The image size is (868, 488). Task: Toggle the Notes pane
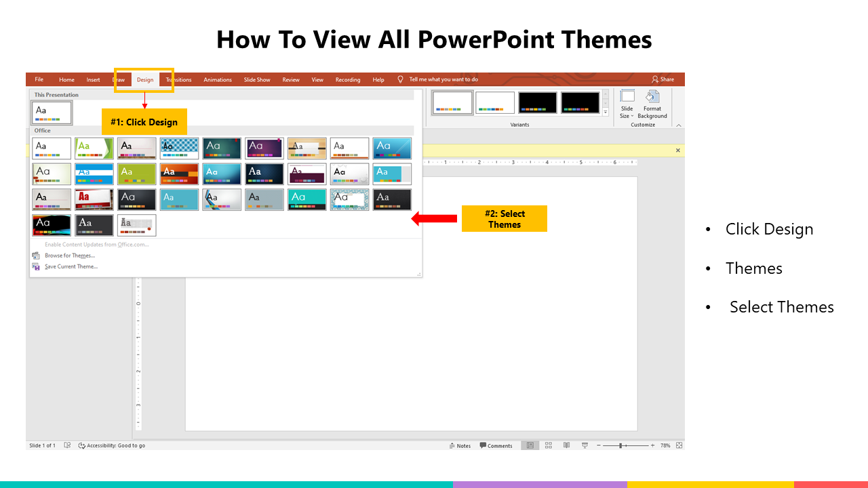pos(460,445)
